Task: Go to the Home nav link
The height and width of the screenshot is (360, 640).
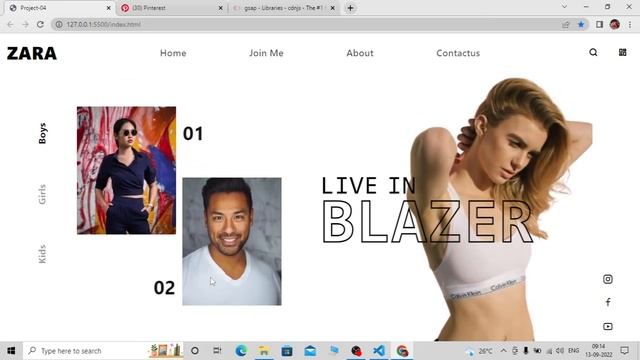Action: click(173, 53)
